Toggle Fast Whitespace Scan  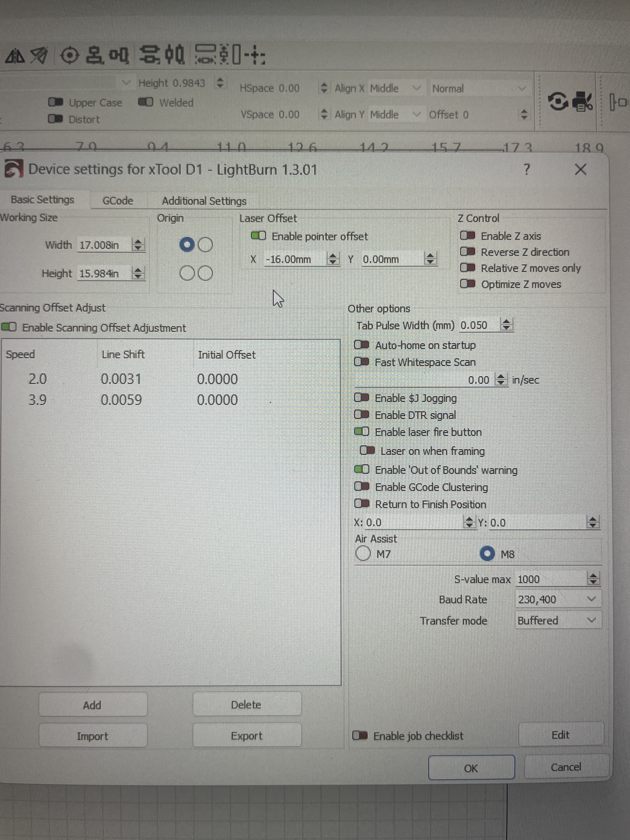tap(361, 362)
